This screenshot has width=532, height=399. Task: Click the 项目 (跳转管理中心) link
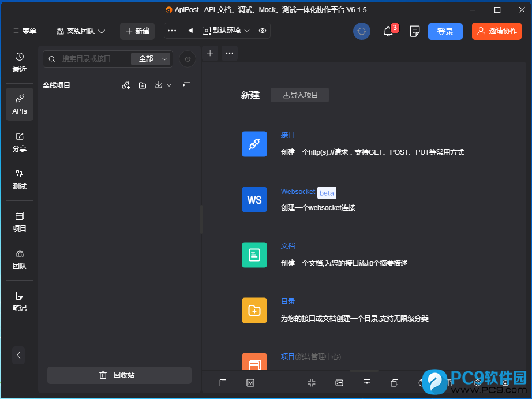(x=311, y=356)
